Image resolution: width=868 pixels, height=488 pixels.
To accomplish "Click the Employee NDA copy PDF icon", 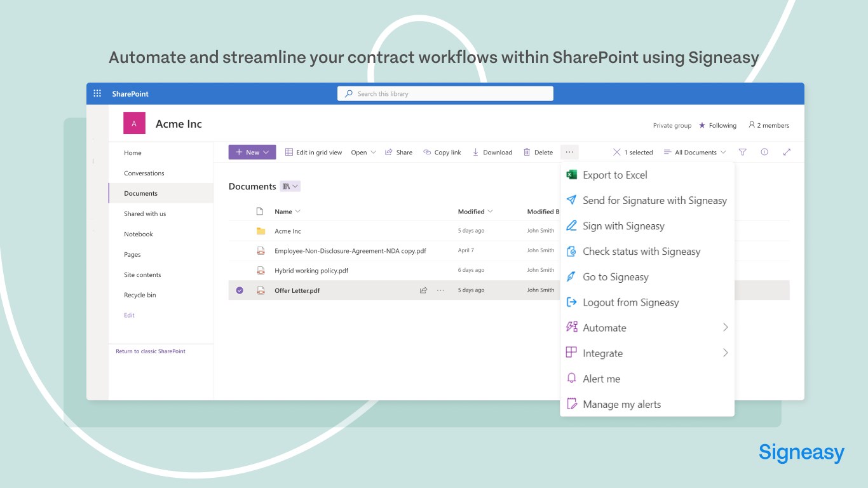I will tap(261, 250).
